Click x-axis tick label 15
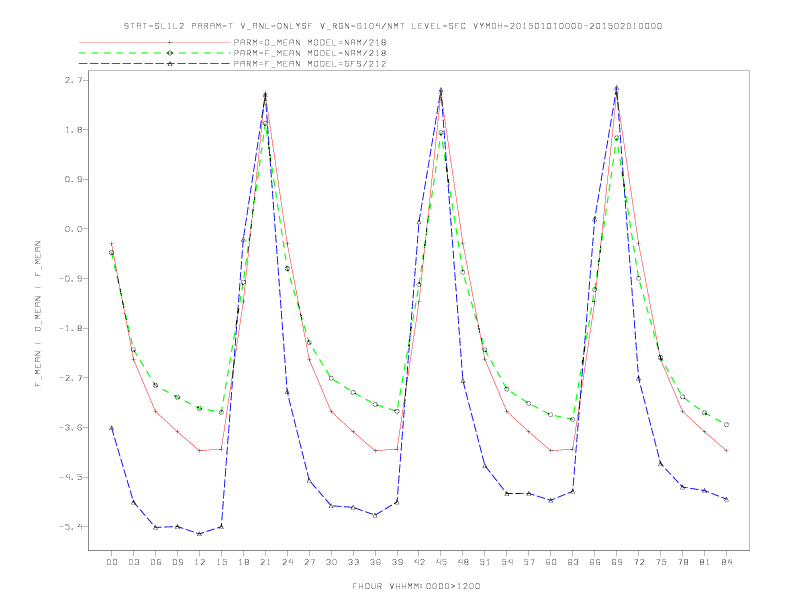This screenshot has width=792, height=612. point(221,562)
